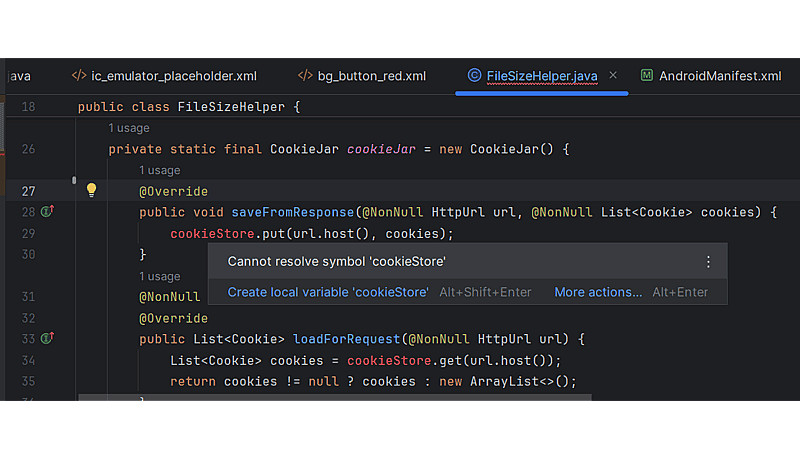Screen dimensions: 800x460
Task: Click the XML icon on the ic_emulator_placeholder.xml tab
Action: tap(79, 76)
